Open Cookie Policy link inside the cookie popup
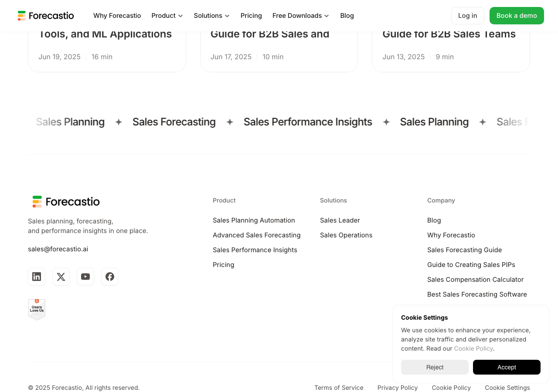558x392 pixels. [x=473, y=348]
